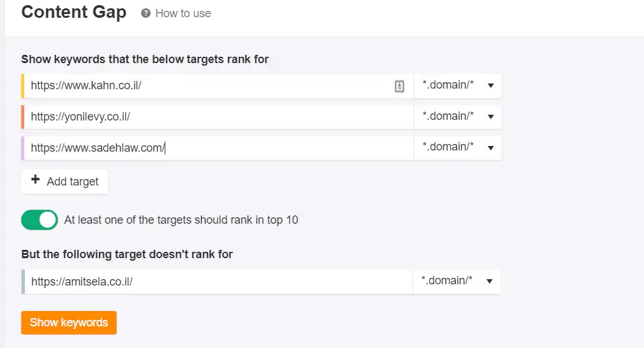Expand the yonilevy.co.il *.domain/* dropdown
This screenshot has width=644, height=348.
[x=458, y=116]
